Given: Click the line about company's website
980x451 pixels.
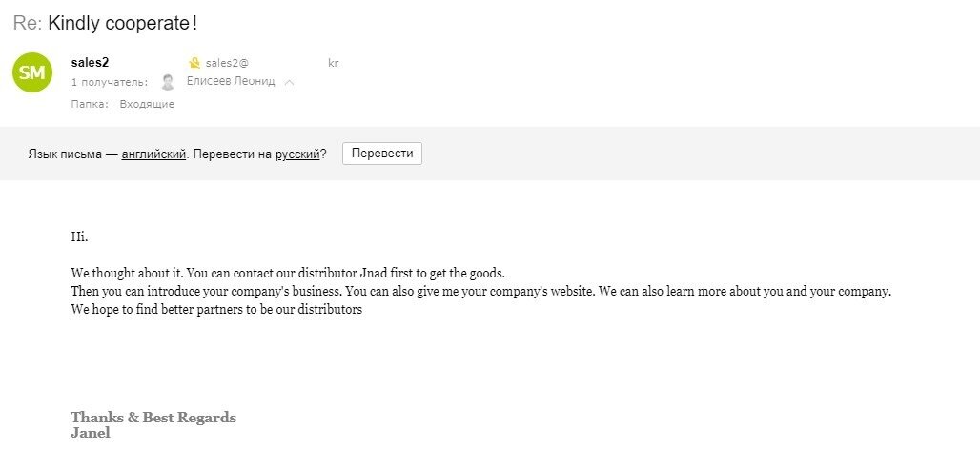Looking at the screenshot, I should (x=480, y=292).
